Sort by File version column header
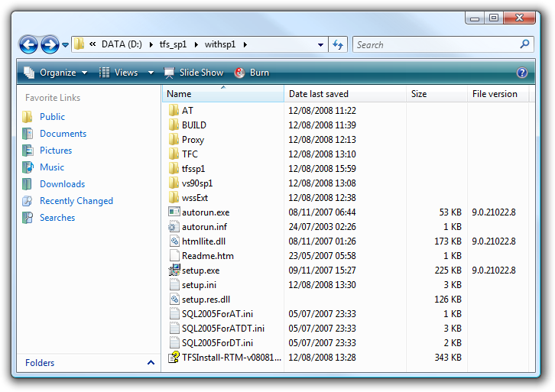This screenshot has width=555, height=392. [498, 94]
